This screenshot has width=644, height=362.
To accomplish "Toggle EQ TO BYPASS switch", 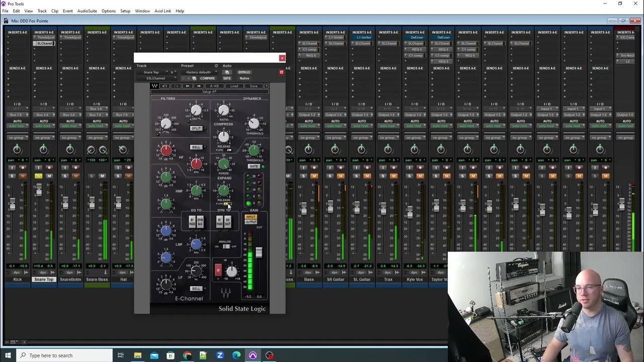I will [x=192, y=222].
